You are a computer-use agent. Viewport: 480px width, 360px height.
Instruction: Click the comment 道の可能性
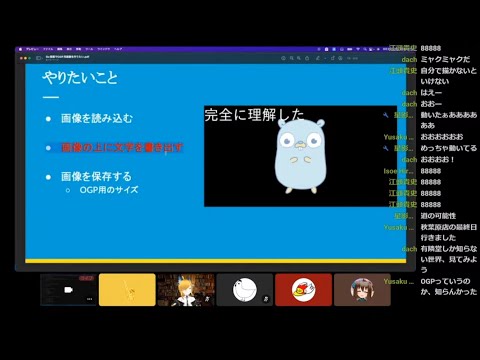pyautogui.click(x=438, y=216)
